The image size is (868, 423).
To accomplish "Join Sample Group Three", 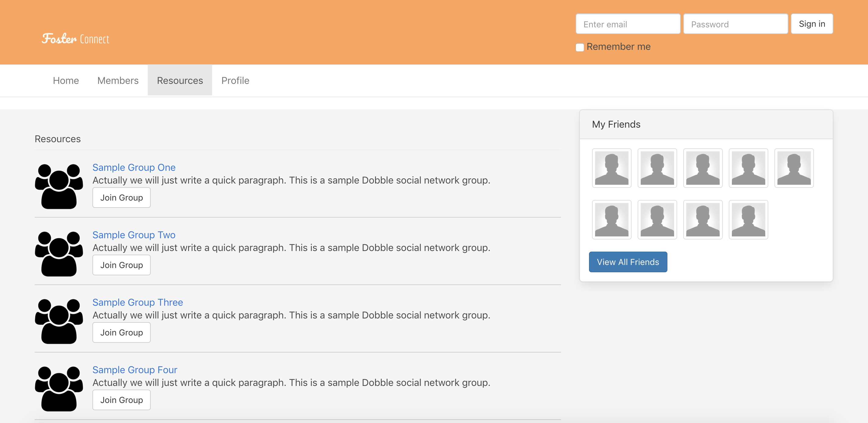I will pos(121,332).
